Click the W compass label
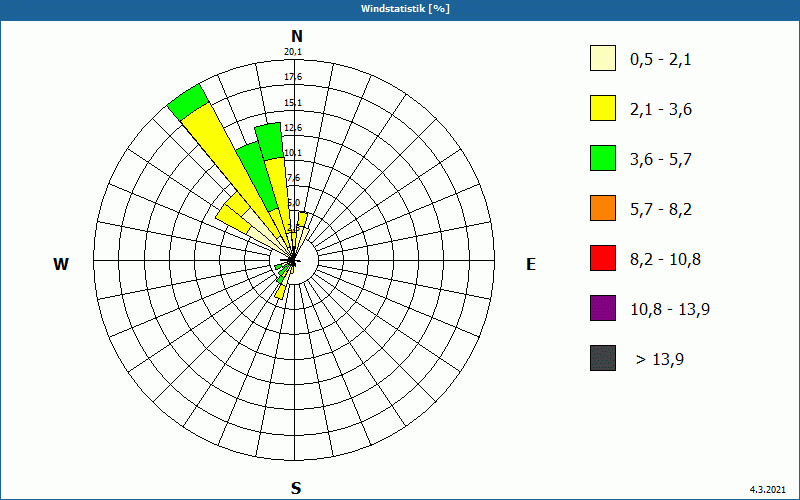Viewport: 800px width, 500px height. click(61, 264)
